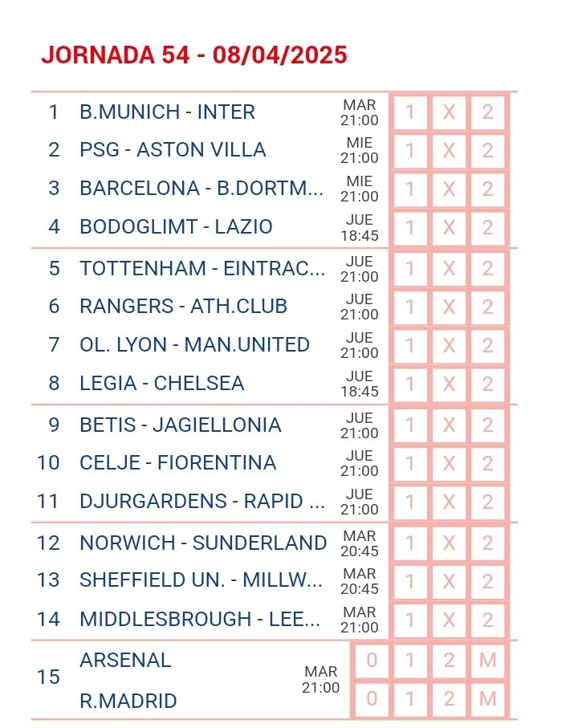Select X for PSG - Aston Villa
Image resolution: width=578 pixels, height=728 pixels.
click(x=449, y=151)
